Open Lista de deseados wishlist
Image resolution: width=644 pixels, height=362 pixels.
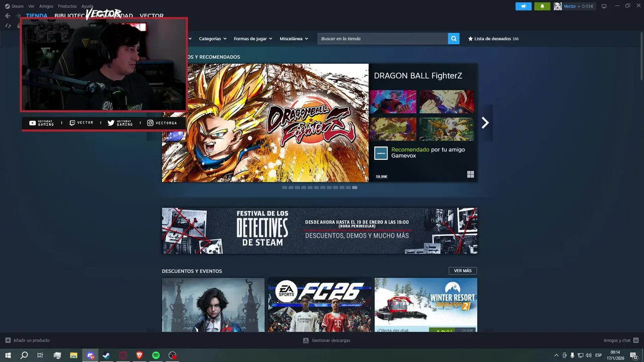coord(493,39)
